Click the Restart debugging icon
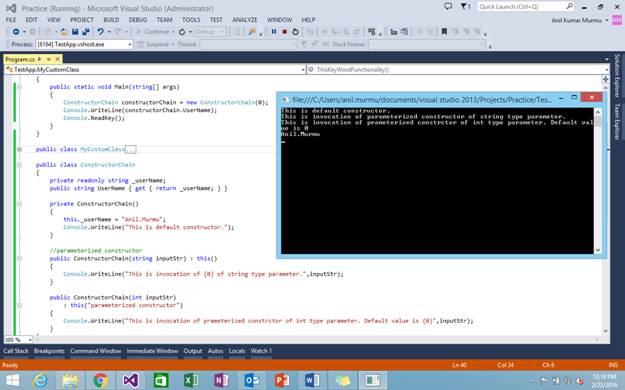 click(295, 32)
